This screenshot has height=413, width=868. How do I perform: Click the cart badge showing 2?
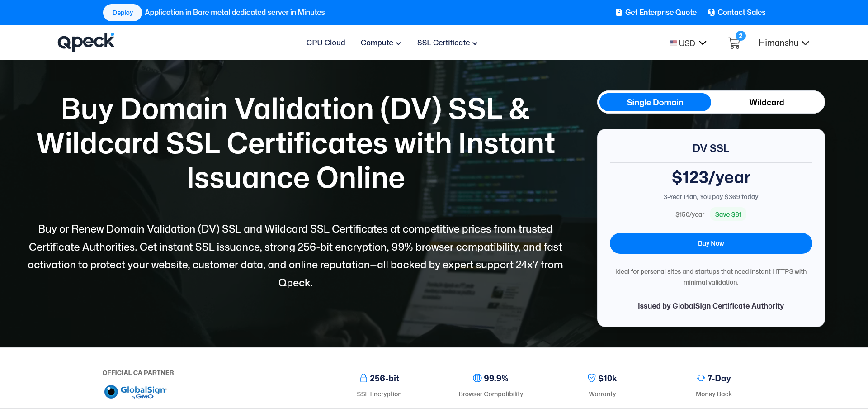coord(741,36)
